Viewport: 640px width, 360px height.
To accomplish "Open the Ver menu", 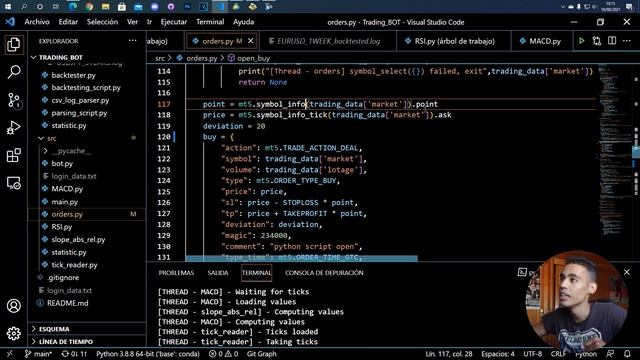I will pos(132,22).
